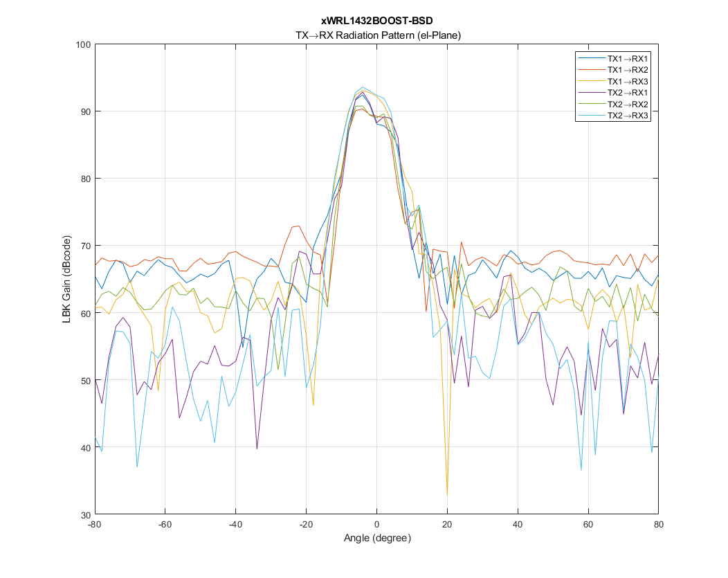Click the x-axis tick label -20

tap(306, 525)
